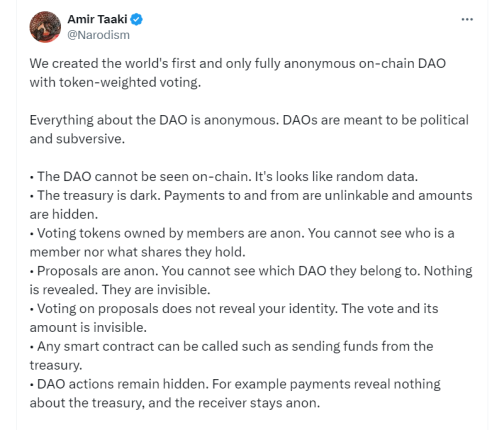Open Amir Taaki's profile picture
Screen dimensions: 492x430
[45, 27]
